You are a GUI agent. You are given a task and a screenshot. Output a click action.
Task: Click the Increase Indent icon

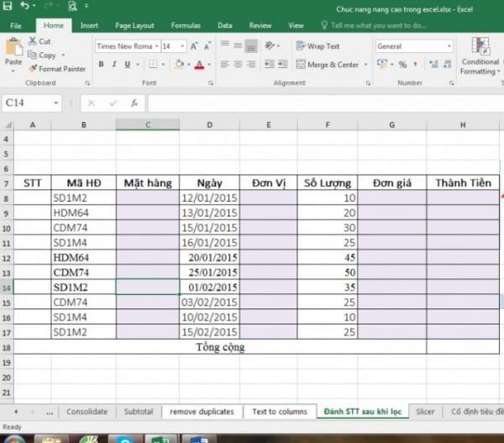[x=282, y=65]
